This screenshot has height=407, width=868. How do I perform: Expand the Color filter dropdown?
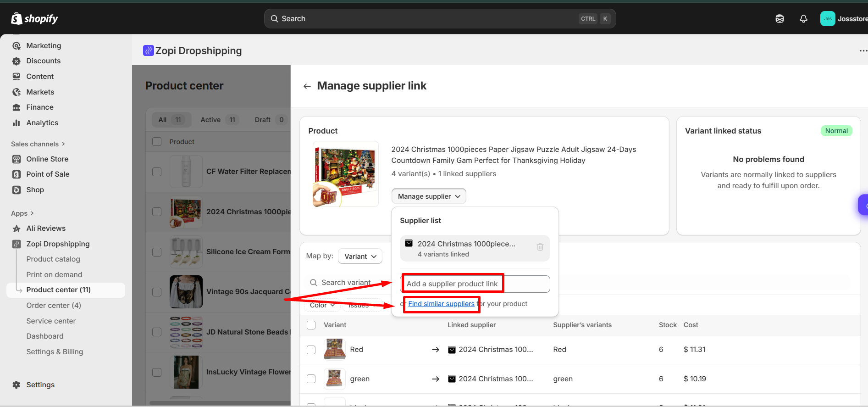pyautogui.click(x=322, y=305)
